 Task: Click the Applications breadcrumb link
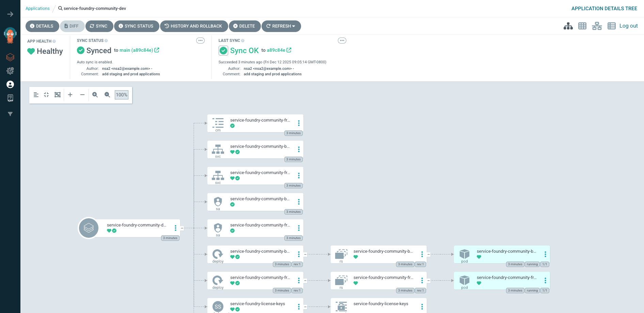click(x=37, y=8)
